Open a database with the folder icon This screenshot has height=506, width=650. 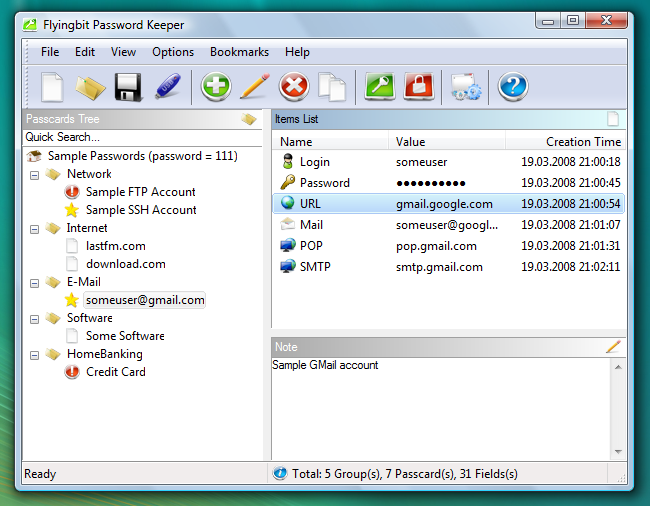click(x=90, y=87)
